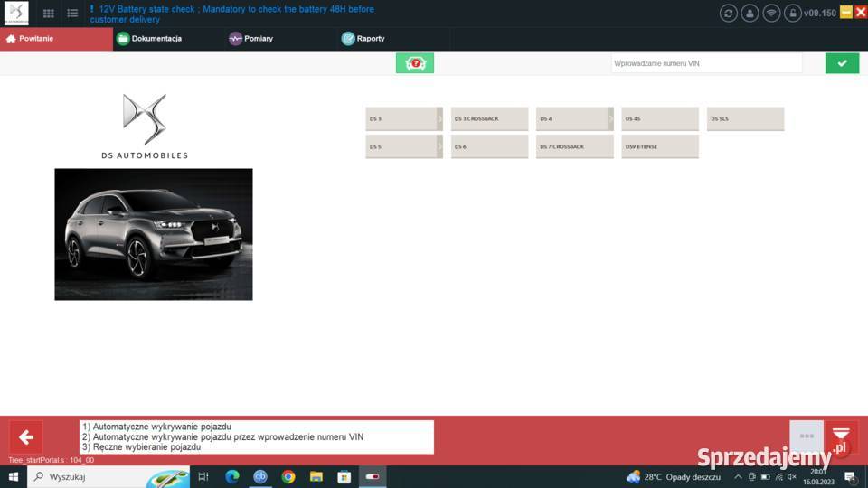This screenshot has width=868, height=488.
Task: Click the VIN number input field
Action: tap(706, 63)
